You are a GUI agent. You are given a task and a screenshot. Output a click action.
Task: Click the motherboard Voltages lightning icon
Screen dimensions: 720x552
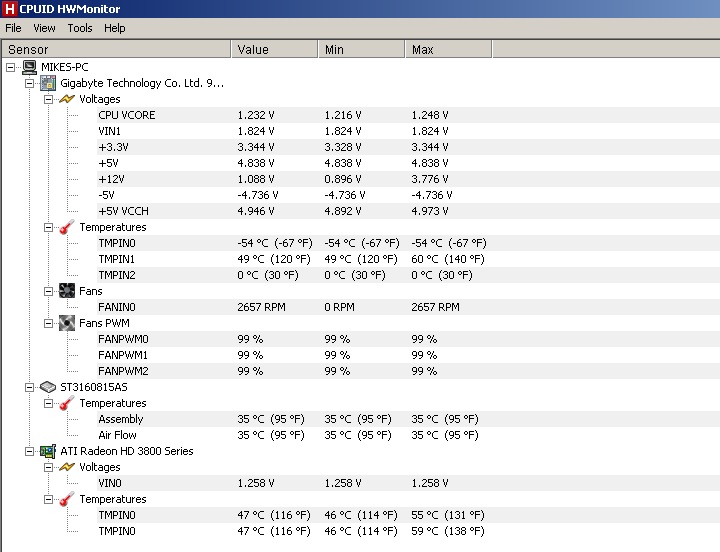tap(67, 99)
